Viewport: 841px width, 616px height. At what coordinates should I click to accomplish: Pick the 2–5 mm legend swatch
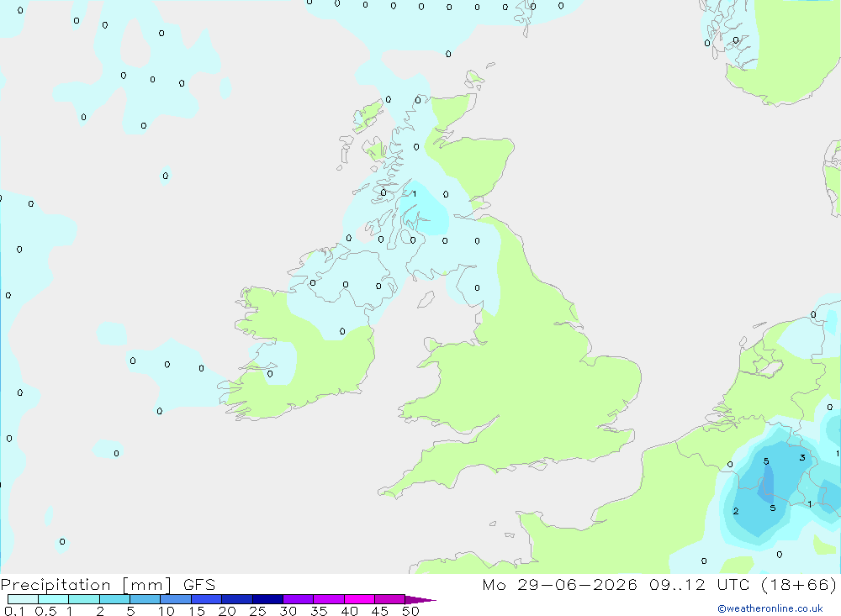(114, 599)
